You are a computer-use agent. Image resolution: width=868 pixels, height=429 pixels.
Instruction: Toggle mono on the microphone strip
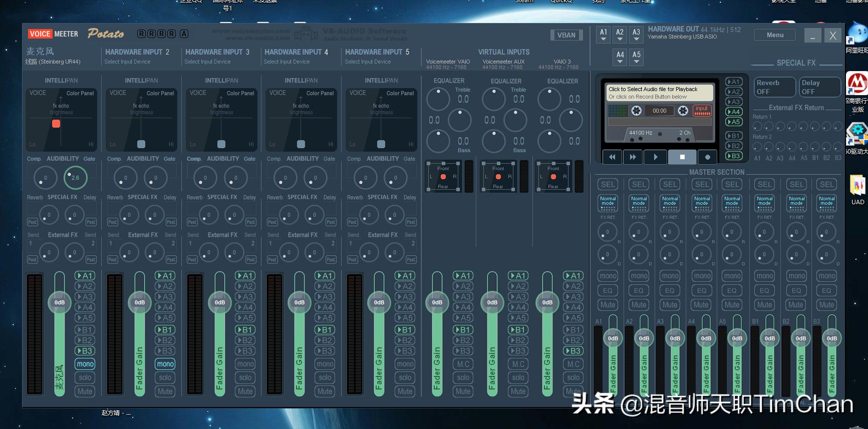(85, 364)
